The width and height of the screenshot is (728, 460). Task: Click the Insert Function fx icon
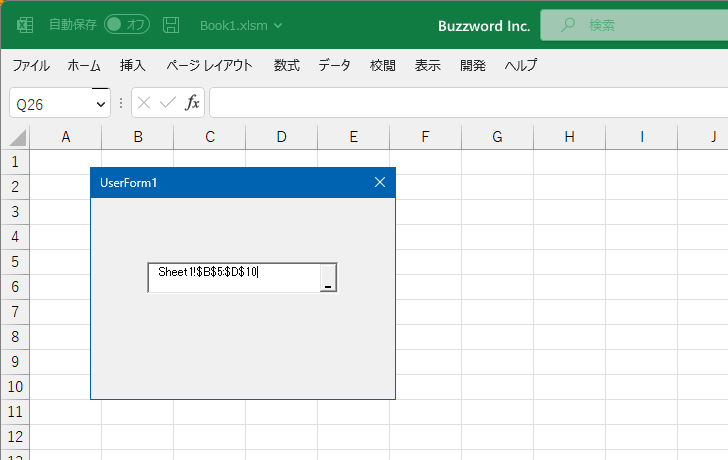(192, 103)
